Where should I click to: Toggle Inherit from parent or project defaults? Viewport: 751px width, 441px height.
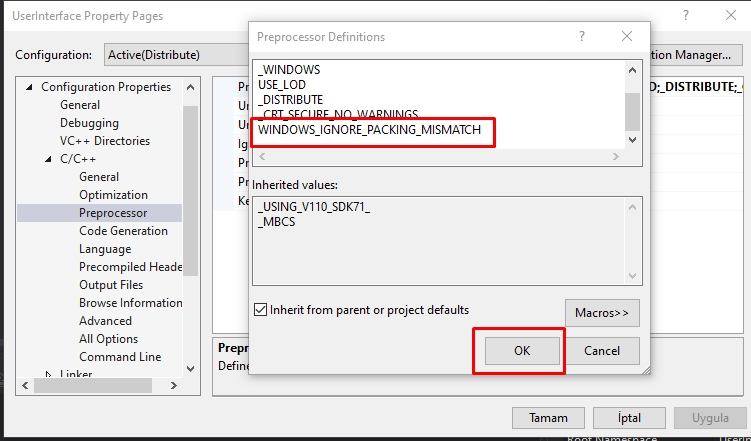click(261, 310)
